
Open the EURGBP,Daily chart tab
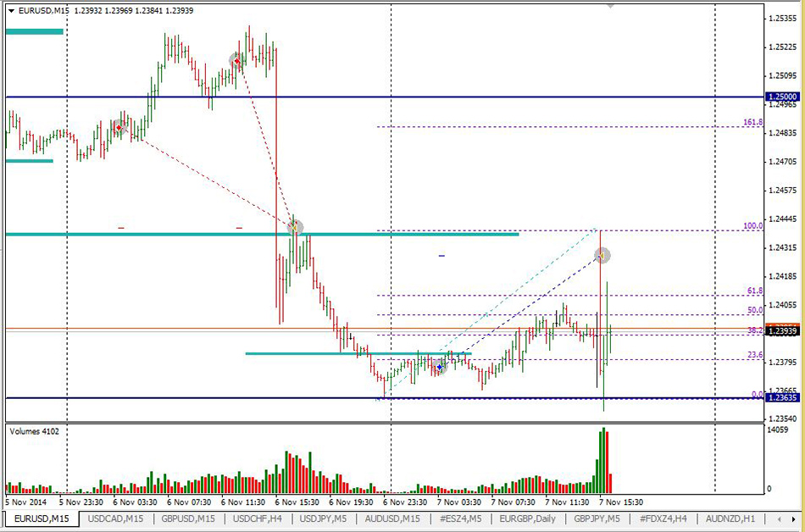529,518
